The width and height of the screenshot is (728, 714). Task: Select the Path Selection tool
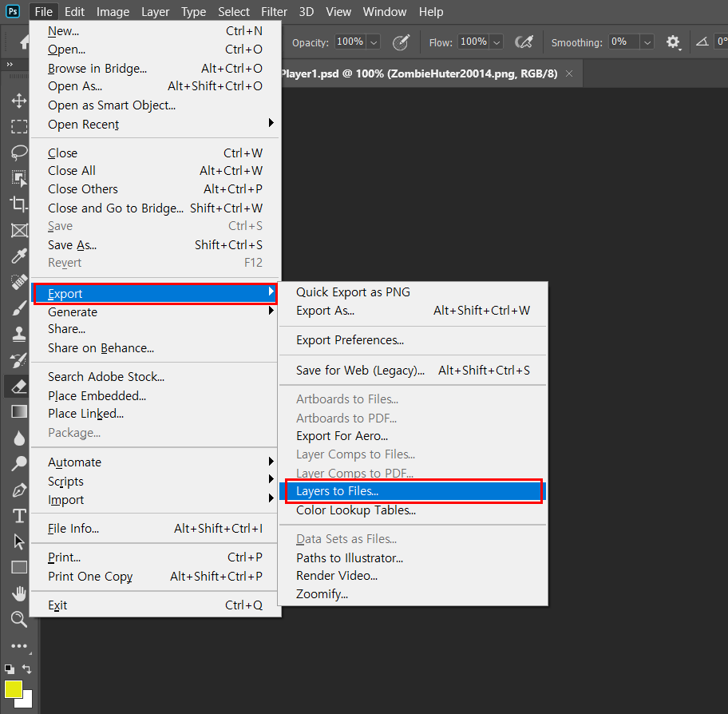18,541
